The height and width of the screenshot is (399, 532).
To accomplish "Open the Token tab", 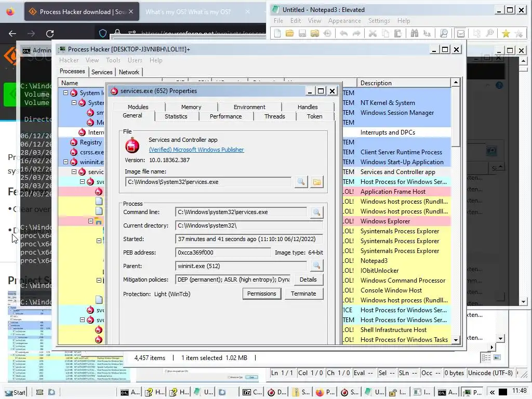I will click(315, 116).
